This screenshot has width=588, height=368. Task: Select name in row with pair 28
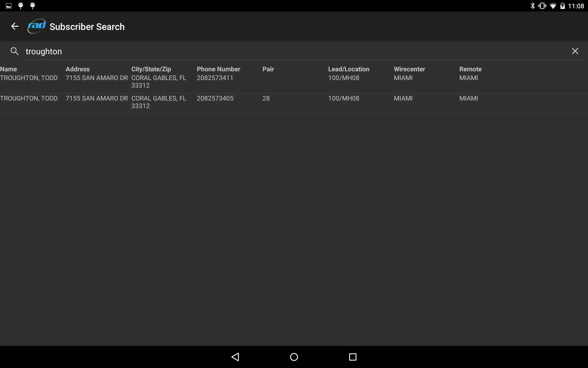29,98
